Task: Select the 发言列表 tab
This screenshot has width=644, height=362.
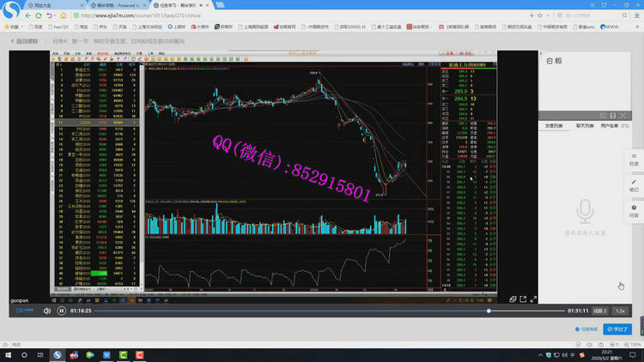Action: pyautogui.click(x=554, y=126)
